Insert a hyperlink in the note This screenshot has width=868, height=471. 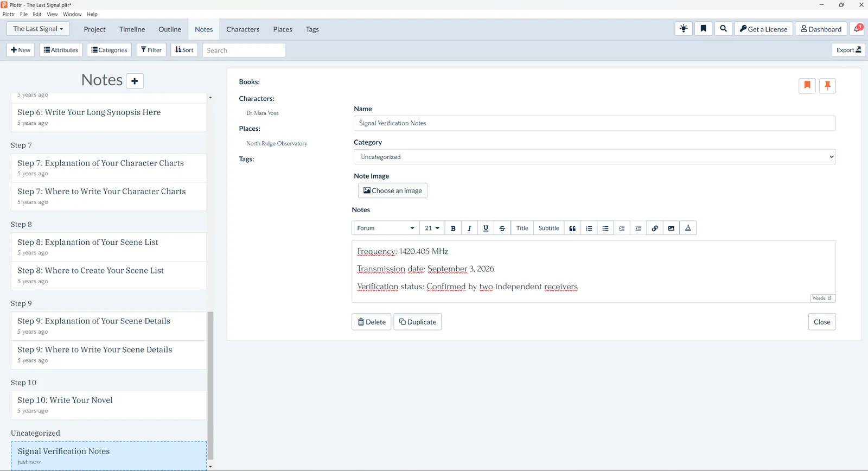pos(655,228)
